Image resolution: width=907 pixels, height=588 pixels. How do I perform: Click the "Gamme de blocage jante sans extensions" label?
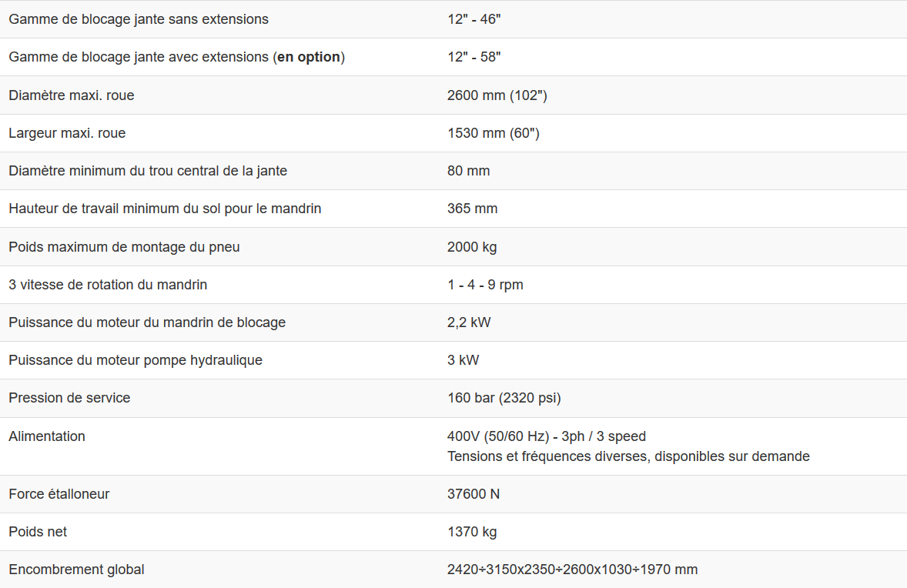click(139, 19)
